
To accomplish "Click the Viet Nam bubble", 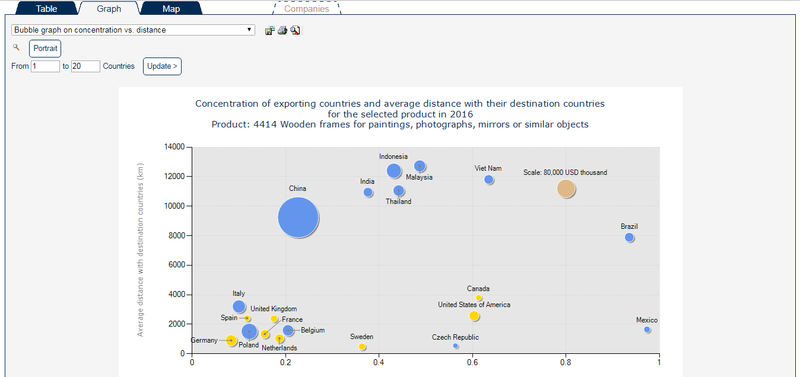I will click(x=489, y=180).
